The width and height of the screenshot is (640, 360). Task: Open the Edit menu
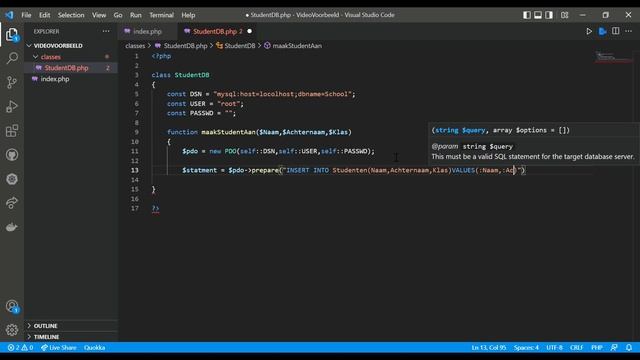[x=44, y=15]
